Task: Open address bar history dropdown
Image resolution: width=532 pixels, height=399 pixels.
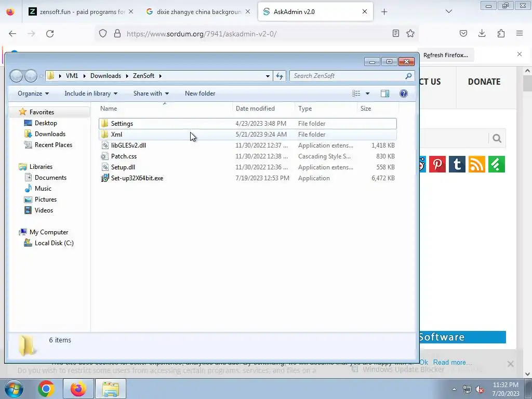Action: click(x=268, y=76)
